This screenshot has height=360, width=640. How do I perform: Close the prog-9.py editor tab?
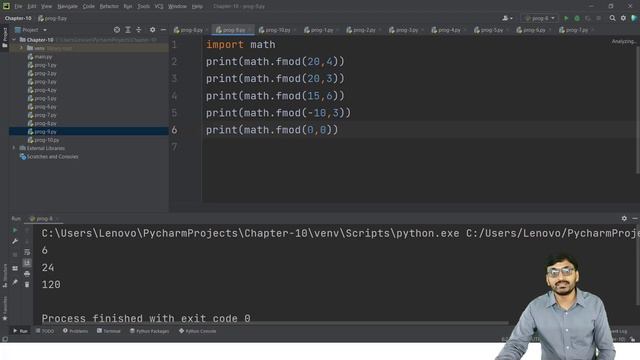pyautogui.click(x=250, y=30)
